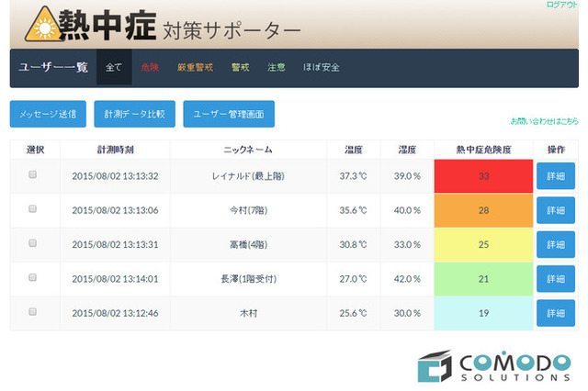Check the box for 木村 row

(x=33, y=311)
